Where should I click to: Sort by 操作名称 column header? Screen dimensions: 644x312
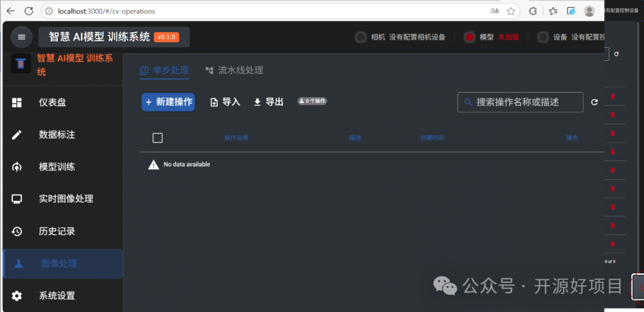coord(236,138)
